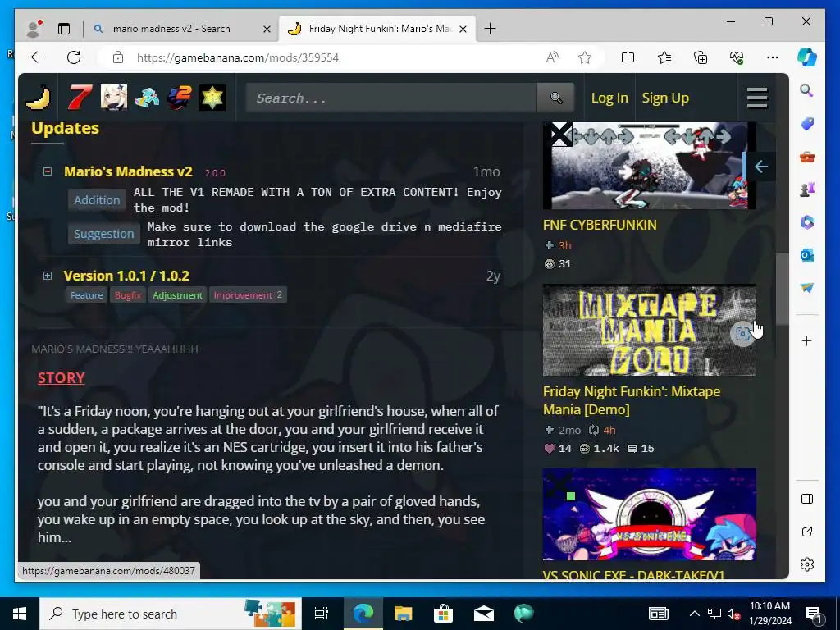Click the Suggestion tag label

point(104,234)
